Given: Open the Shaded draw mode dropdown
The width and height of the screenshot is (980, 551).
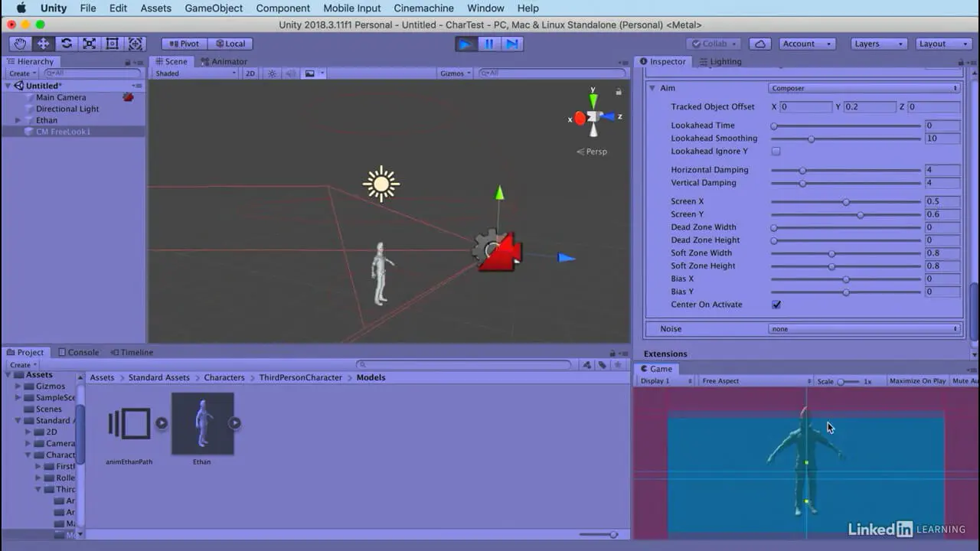Looking at the screenshot, I should (196, 73).
